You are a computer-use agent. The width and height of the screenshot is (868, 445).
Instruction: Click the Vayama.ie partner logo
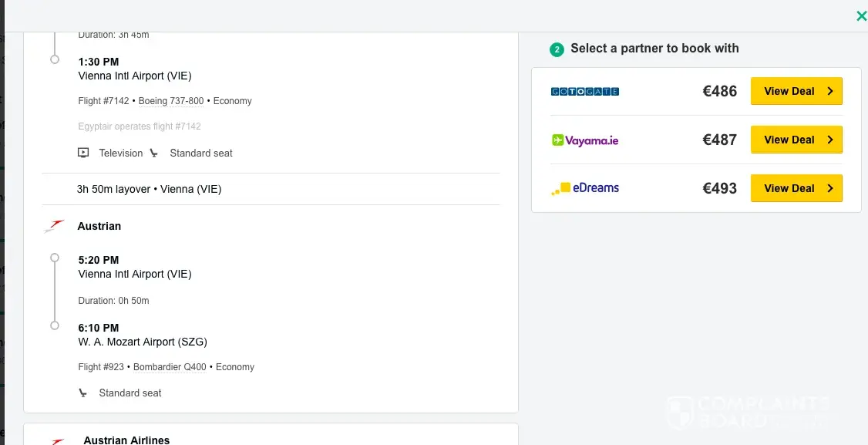pyautogui.click(x=585, y=140)
